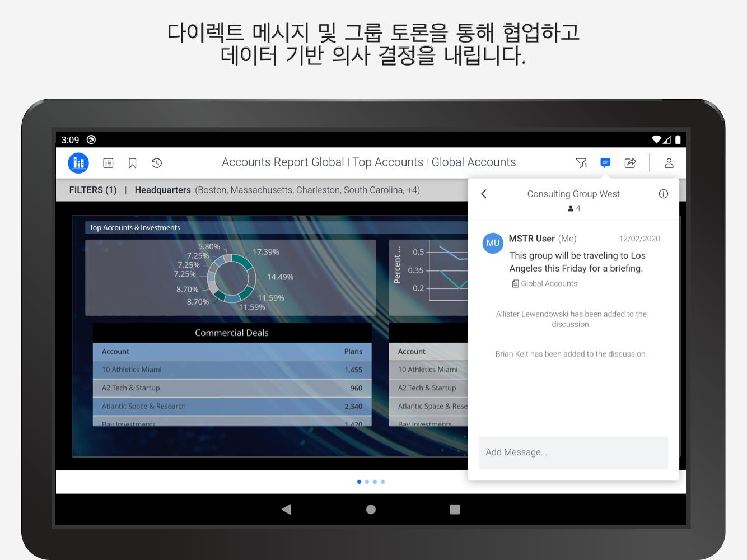Go back from Consulting Group West
Viewport: 747px width, 560px height.
[484, 194]
